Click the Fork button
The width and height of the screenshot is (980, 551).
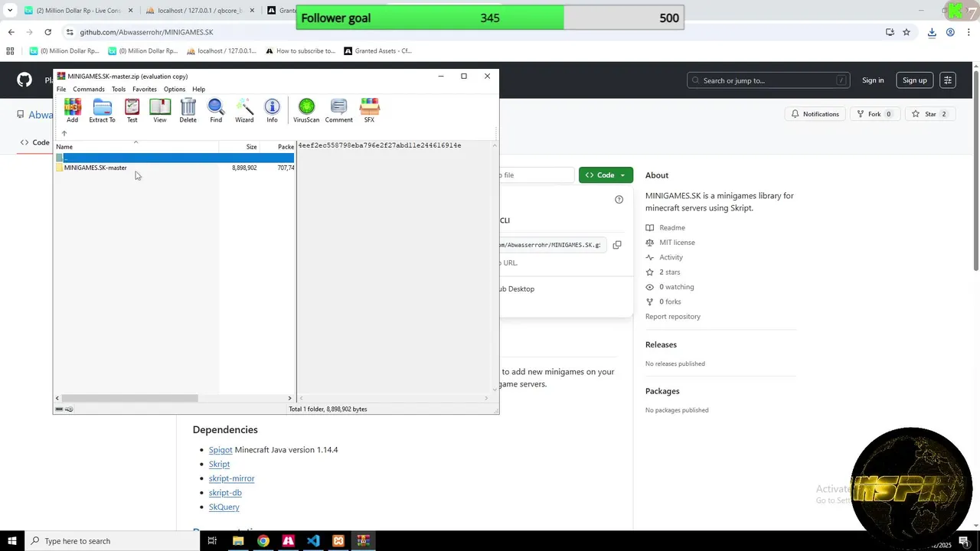tap(874, 114)
